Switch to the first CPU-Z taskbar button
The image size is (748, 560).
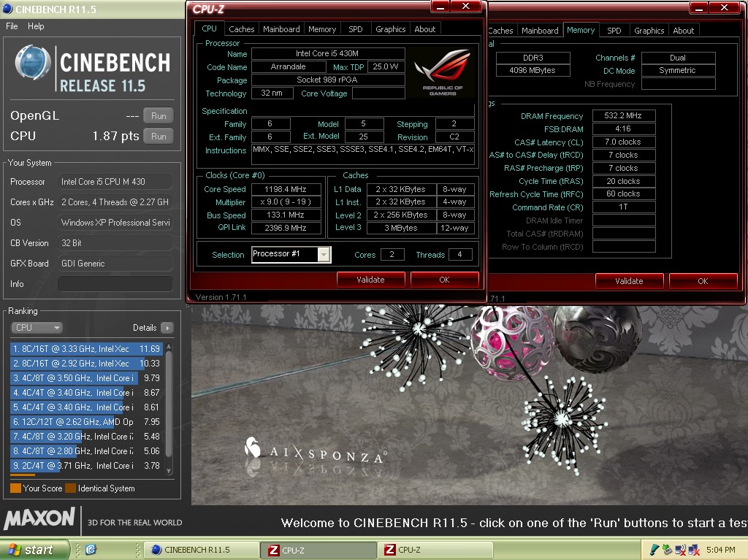318,550
